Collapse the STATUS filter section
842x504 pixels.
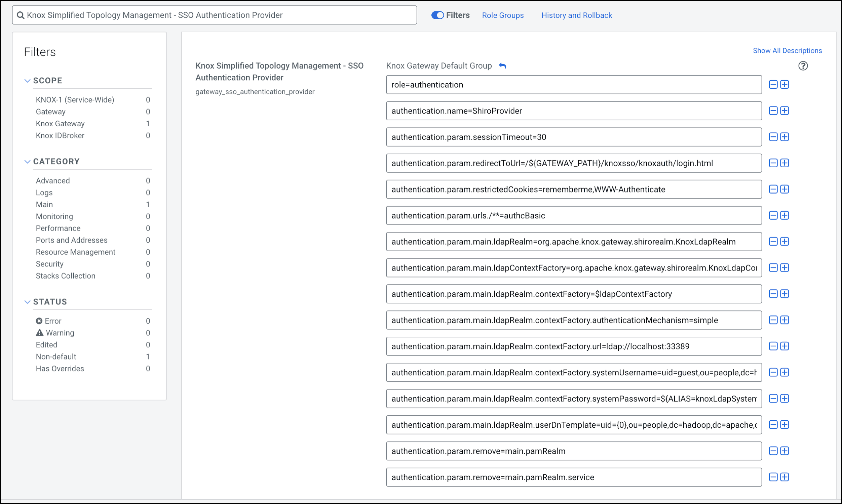click(x=28, y=302)
